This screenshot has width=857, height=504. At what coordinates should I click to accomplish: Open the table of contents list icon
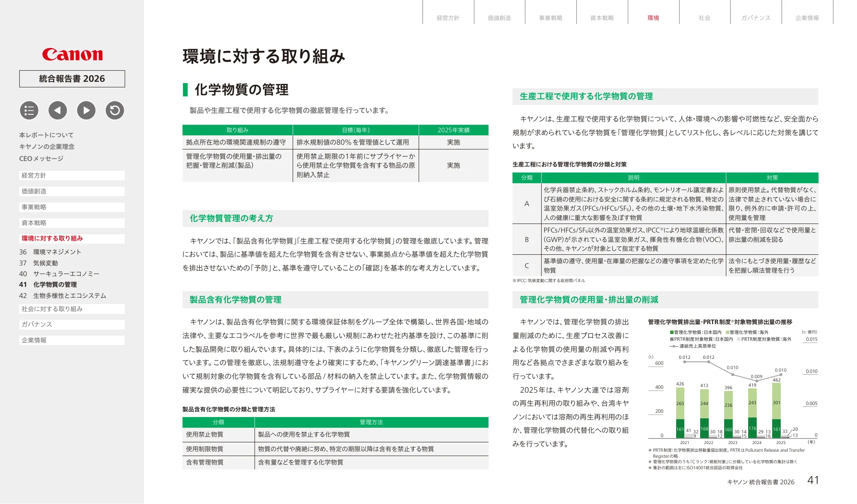tap(29, 110)
